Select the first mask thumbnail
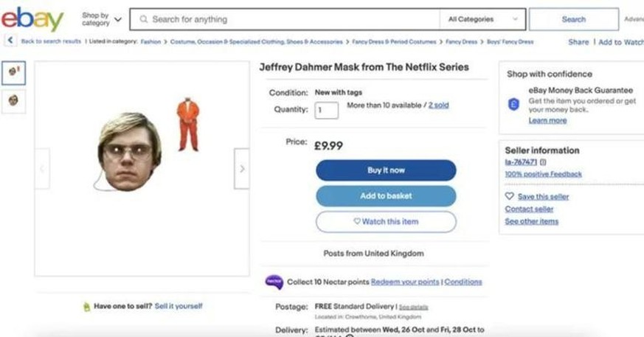 coord(13,72)
